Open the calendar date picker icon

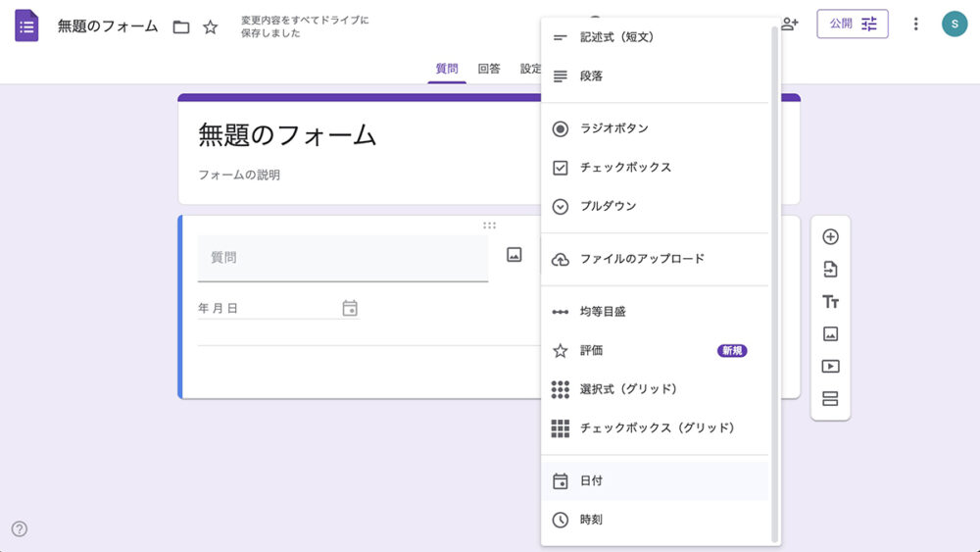tap(350, 308)
